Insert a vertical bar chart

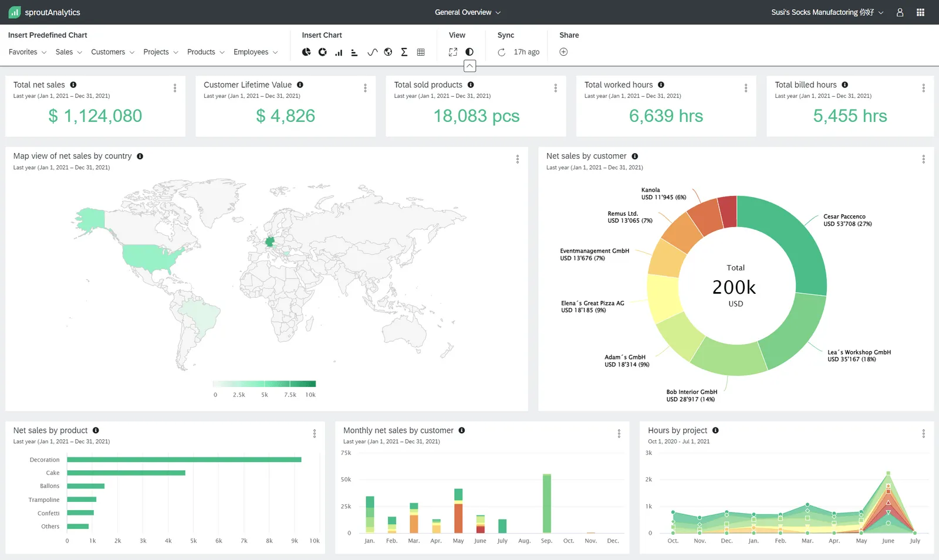[x=339, y=52]
